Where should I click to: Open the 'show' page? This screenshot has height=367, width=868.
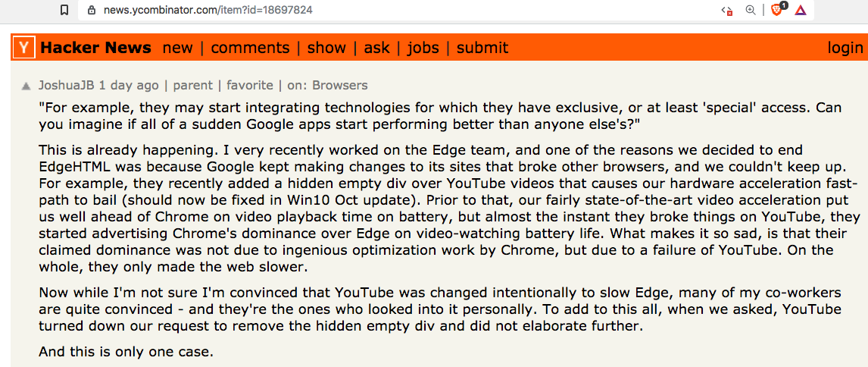(x=326, y=48)
